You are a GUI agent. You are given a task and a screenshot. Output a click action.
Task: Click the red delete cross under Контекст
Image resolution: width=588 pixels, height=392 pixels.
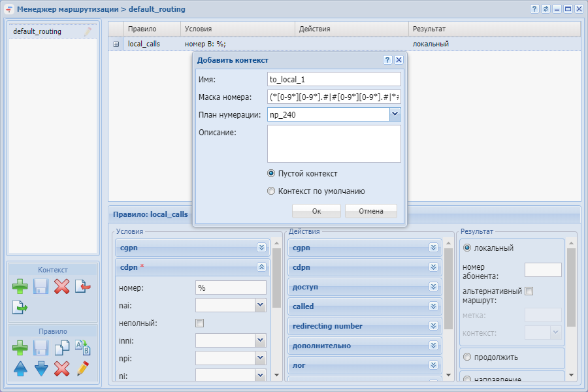[61, 286]
